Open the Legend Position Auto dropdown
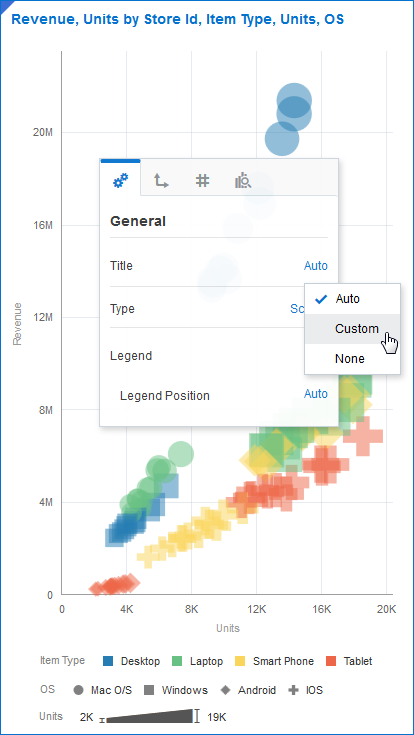Image resolution: width=414 pixels, height=735 pixels. (316, 394)
